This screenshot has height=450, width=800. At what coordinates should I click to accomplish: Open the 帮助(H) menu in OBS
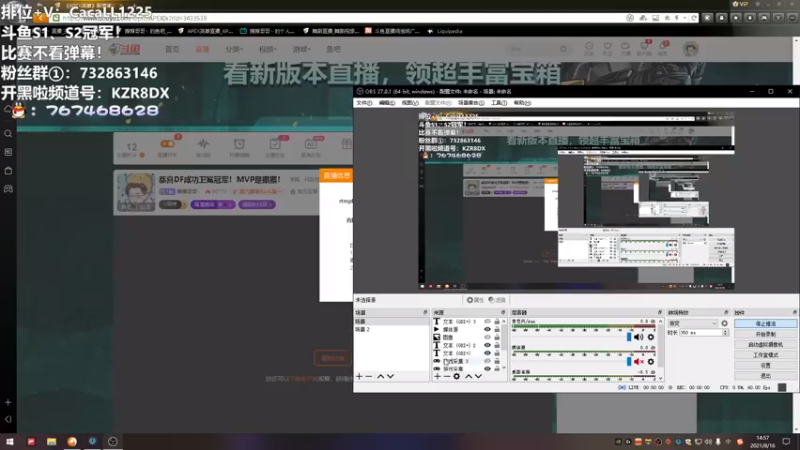click(x=522, y=103)
